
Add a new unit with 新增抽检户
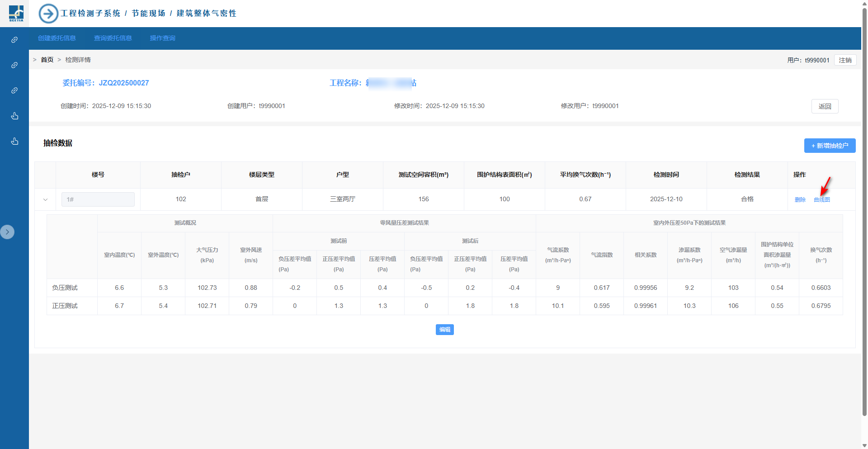click(830, 146)
